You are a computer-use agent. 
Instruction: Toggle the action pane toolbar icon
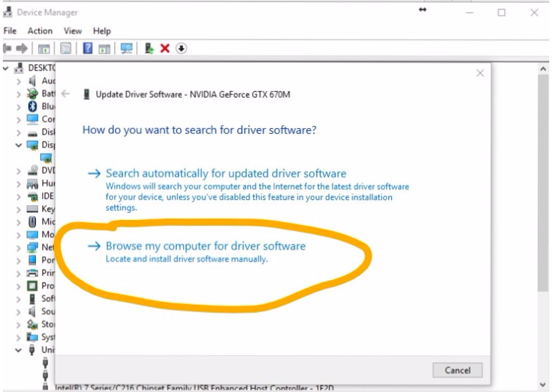tap(104, 48)
